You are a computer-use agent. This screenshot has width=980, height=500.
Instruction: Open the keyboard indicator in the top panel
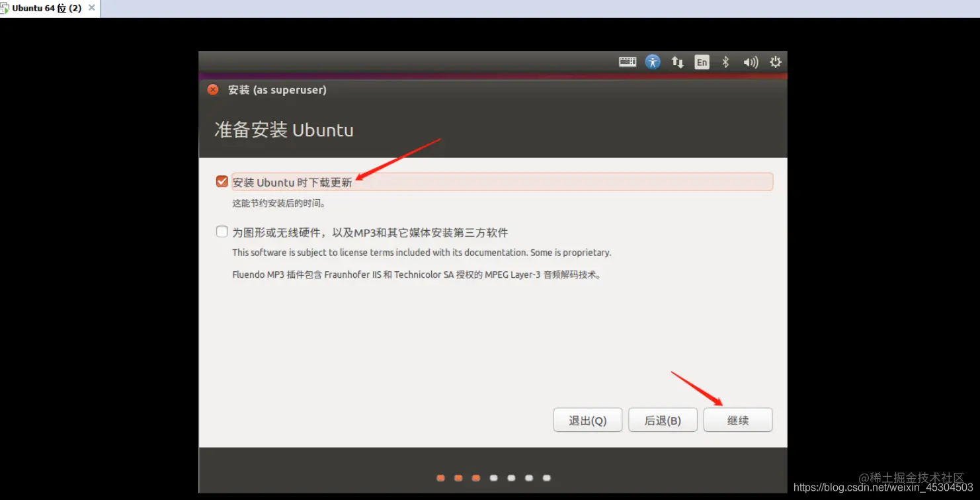pos(628,62)
